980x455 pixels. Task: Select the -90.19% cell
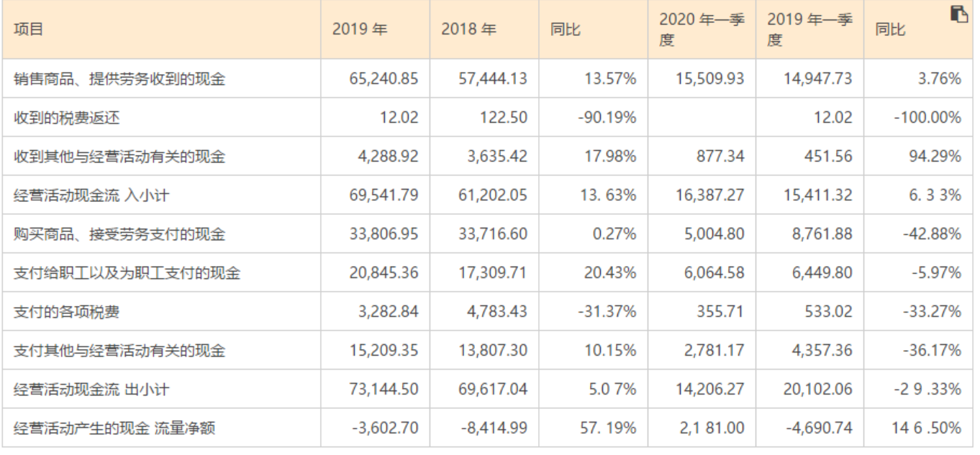pos(607,118)
